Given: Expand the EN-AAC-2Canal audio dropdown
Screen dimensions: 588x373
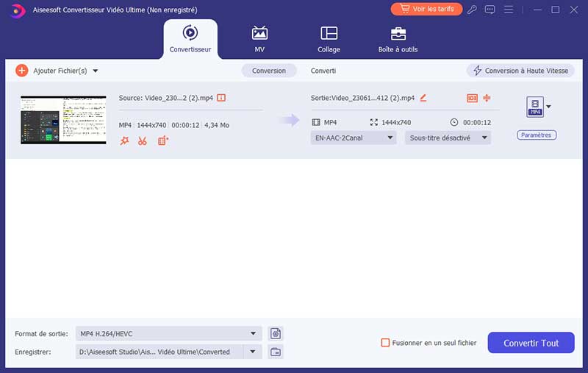Looking at the screenshot, I should point(354,138).
